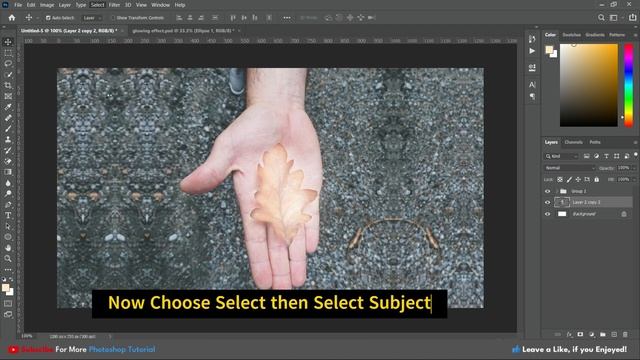Viewport: 640px width, 360px height.
Task: Select the Hand tool
Action: pyautogui.click(x=8, y=248)
